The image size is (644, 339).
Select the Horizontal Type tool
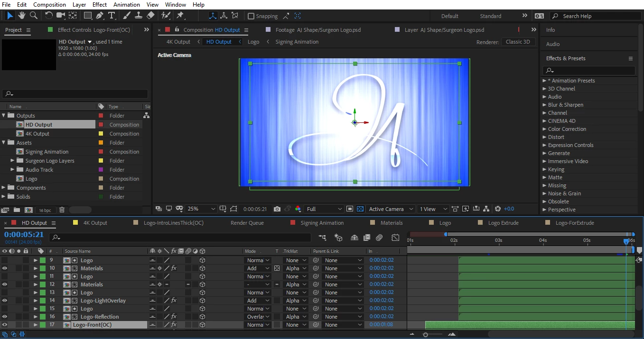[x=112, y=16]
